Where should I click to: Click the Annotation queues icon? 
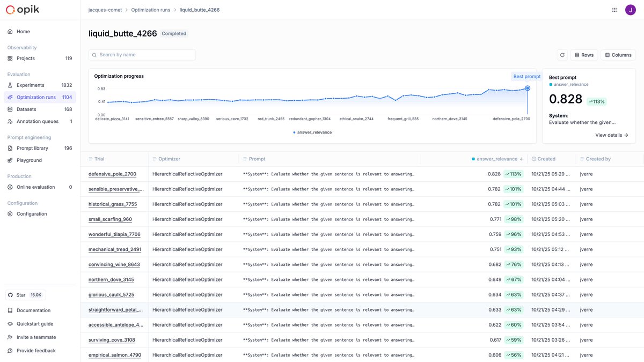click(10, 121)
